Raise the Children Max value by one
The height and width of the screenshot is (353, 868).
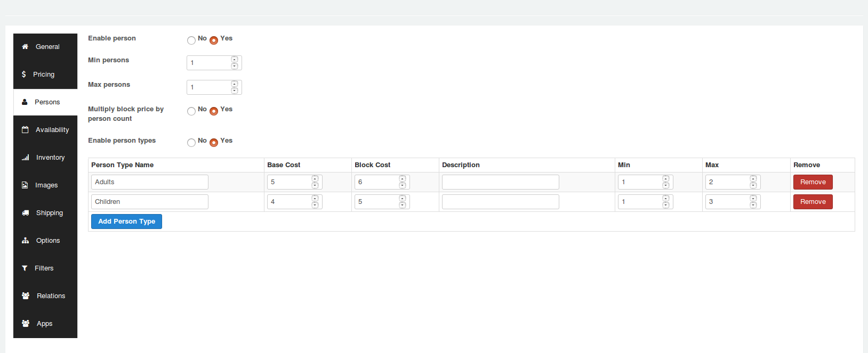coord(753,199)
